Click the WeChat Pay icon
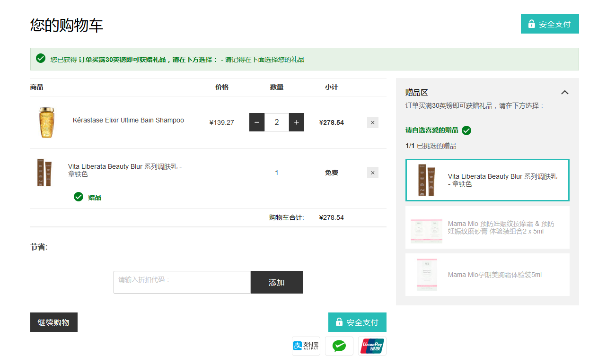Viewport: 589px width, 364px height. point(339,346)
